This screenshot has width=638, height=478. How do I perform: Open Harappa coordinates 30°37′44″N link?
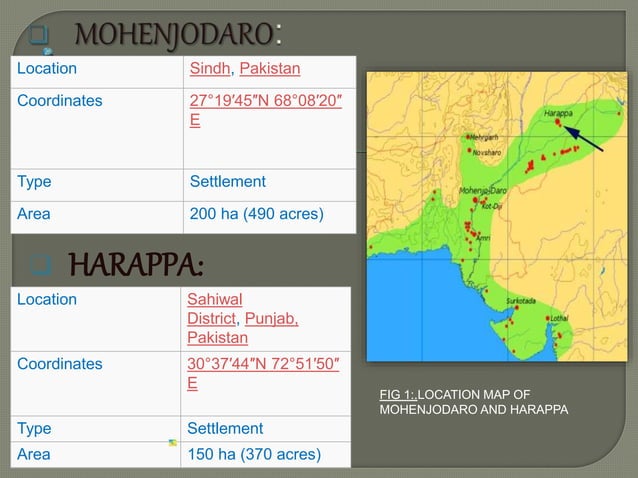(263, 373)
